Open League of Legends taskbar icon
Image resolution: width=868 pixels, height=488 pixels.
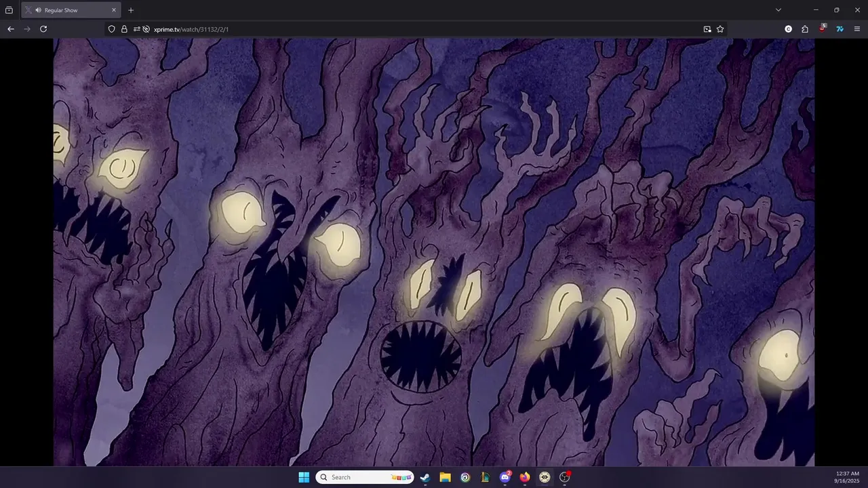point(485,477)
